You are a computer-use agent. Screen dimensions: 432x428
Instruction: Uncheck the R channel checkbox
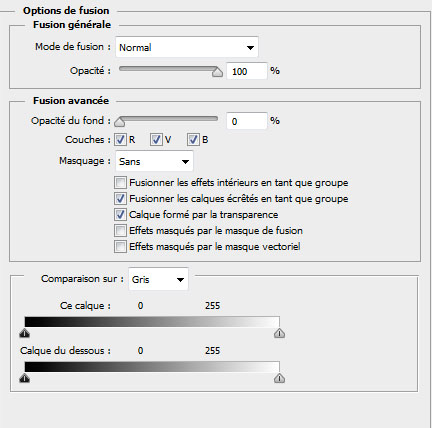point(120,140)
